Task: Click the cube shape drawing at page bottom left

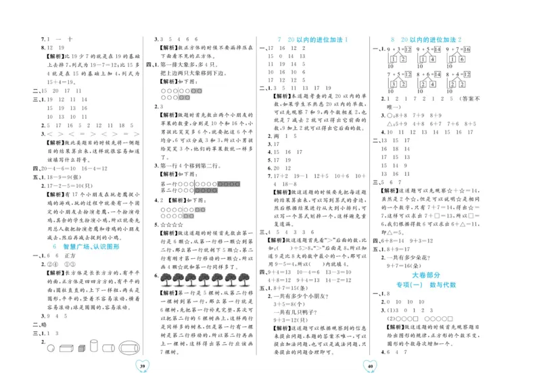Action: pos(81,348)
